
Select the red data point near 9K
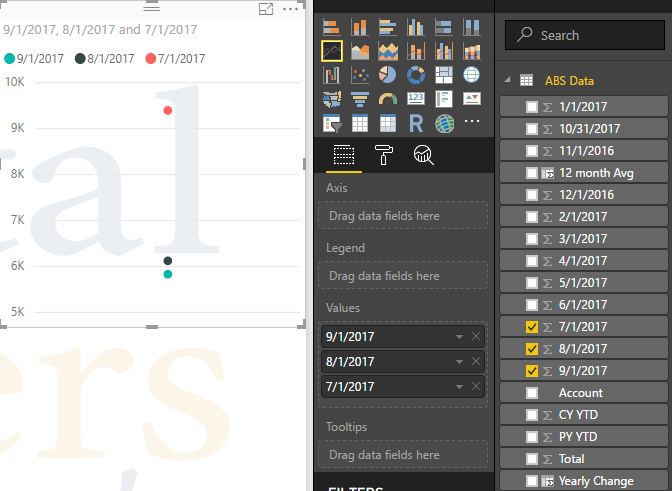pyautogui.click(x=168, y=111)
